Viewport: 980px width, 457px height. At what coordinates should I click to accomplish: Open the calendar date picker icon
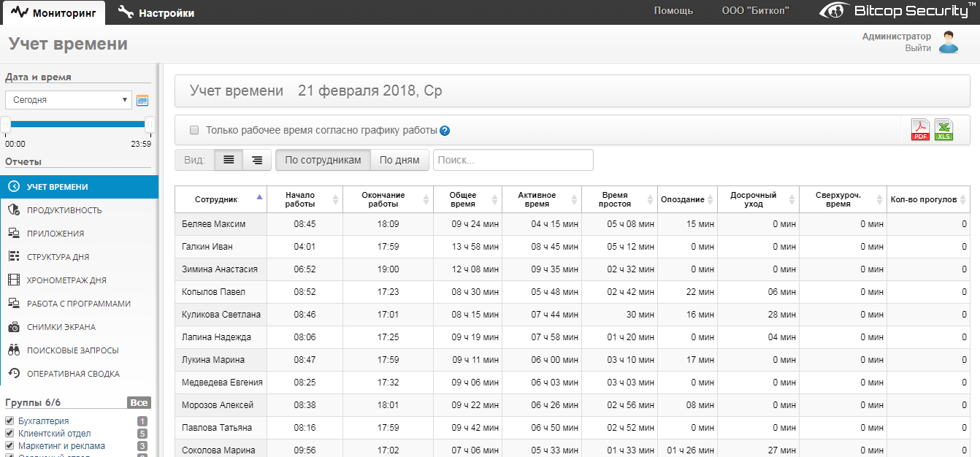coord(142,100)
